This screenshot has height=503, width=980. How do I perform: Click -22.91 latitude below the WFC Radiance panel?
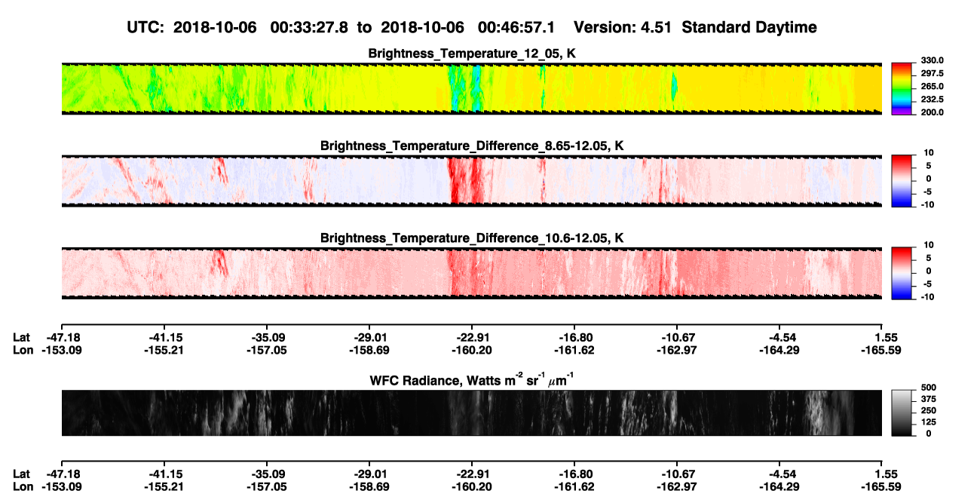pyautogui.click(x=472, y=474)
